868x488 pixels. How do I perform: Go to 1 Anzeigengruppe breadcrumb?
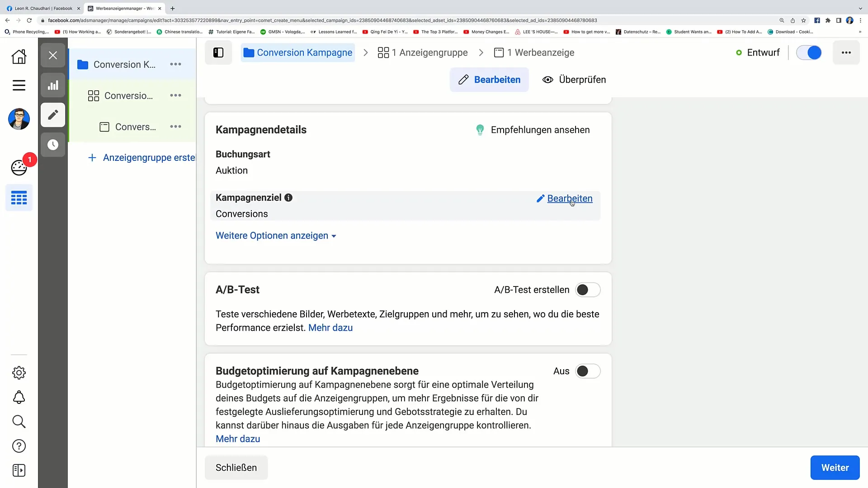coord(423,52)
